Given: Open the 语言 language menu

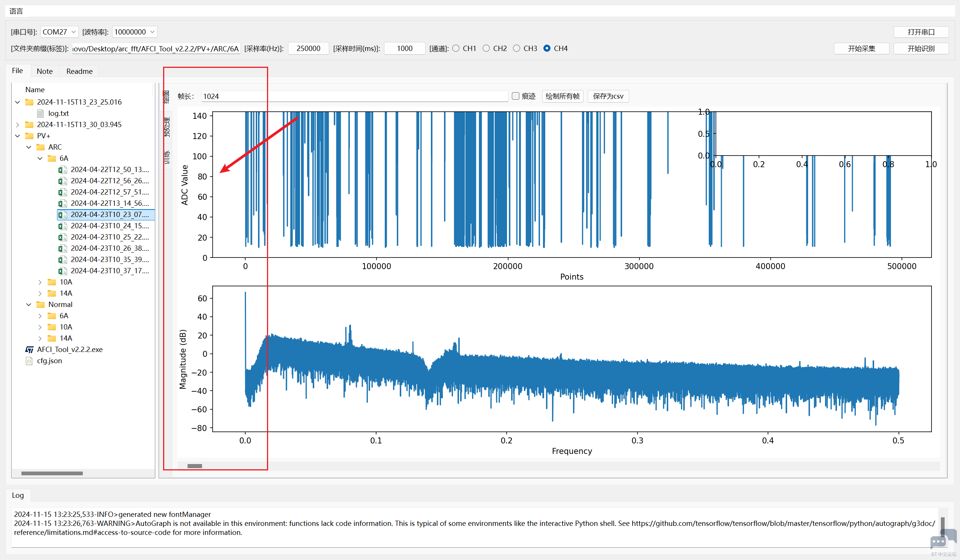Looking at the screenshot, I should pos(16,11).
